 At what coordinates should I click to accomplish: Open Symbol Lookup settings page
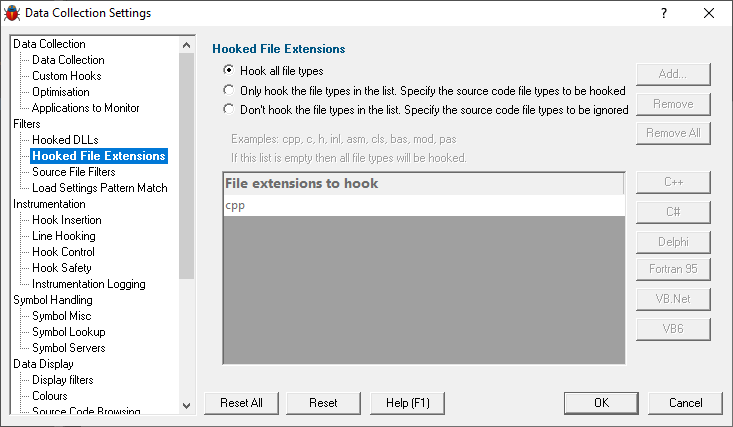pos(69,332)
